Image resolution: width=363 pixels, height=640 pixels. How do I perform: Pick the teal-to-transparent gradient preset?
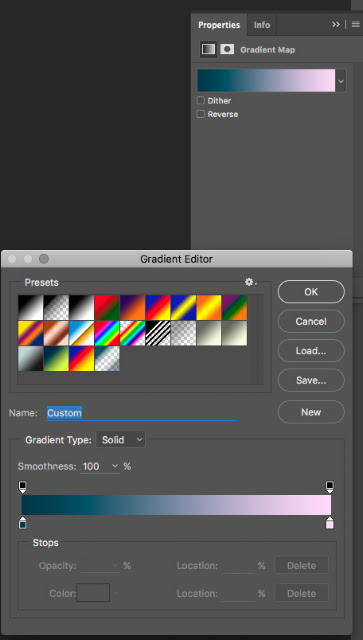pyautogui.click(x=107, y=359)
